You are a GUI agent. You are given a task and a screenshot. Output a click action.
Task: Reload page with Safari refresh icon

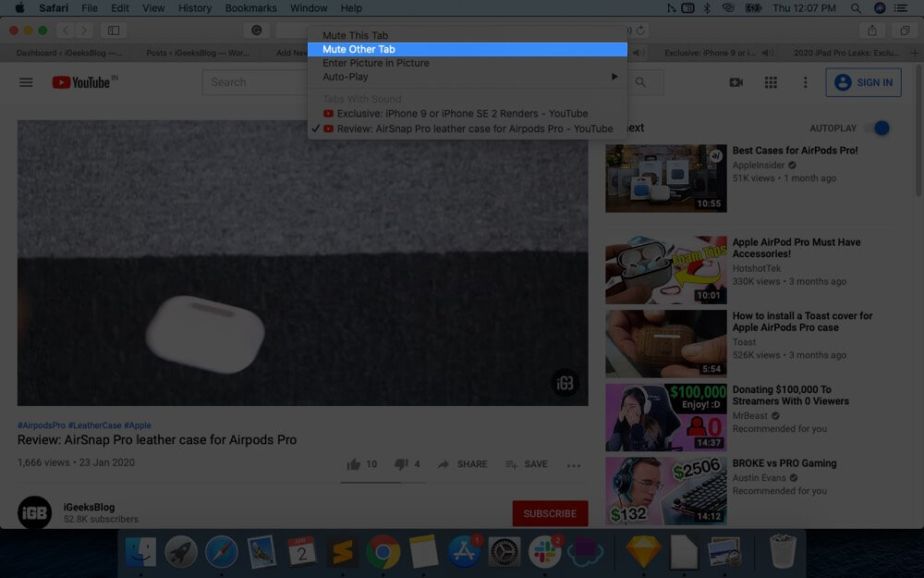(640, 31)
